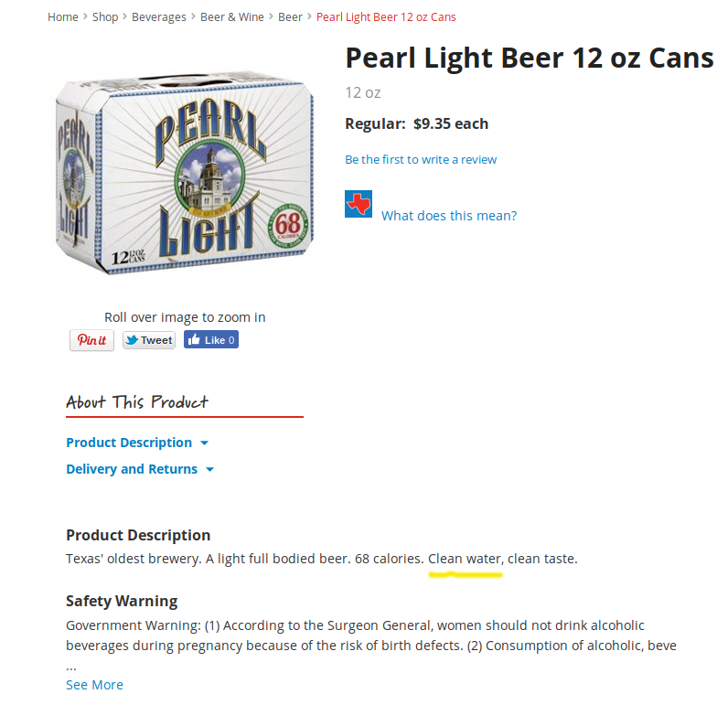Click arrow beside Product Description link
The width and height of the screenshot is (728, 705).
[x=204, y=443]
